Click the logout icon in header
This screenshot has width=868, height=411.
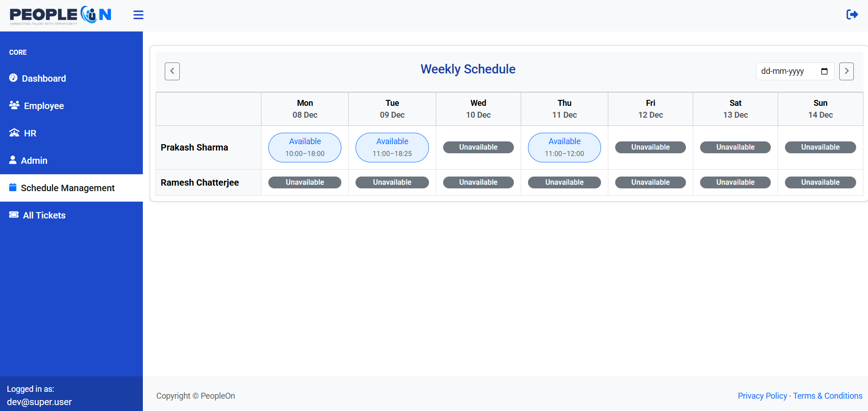[x=852, y=15]
